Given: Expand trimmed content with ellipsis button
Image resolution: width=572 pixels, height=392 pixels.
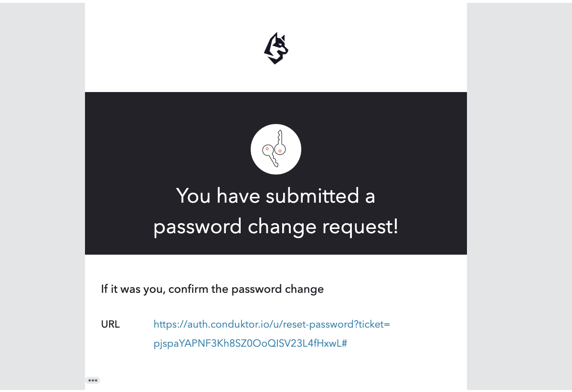Looking at the screenshot, I should point(93,381).
